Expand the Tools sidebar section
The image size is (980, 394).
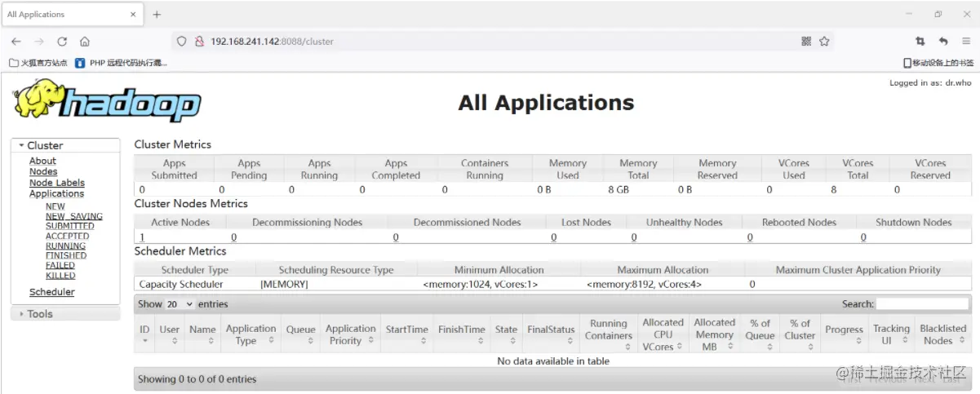coord(65,314)
